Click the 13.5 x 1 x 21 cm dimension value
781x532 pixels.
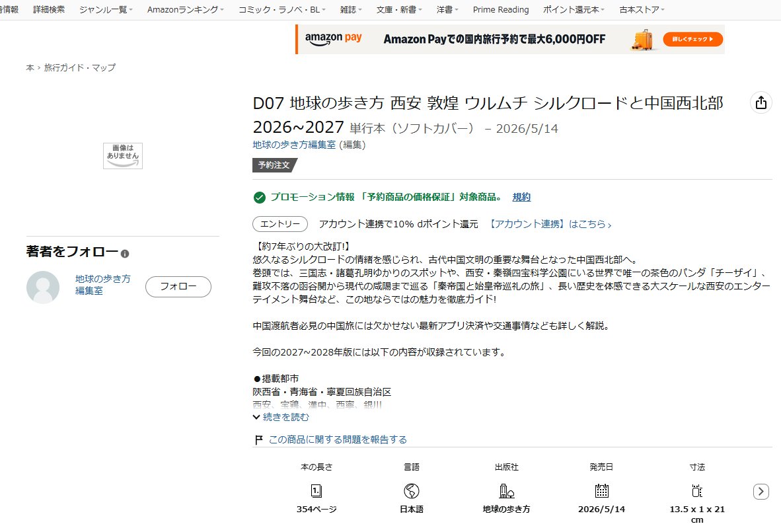697,515
